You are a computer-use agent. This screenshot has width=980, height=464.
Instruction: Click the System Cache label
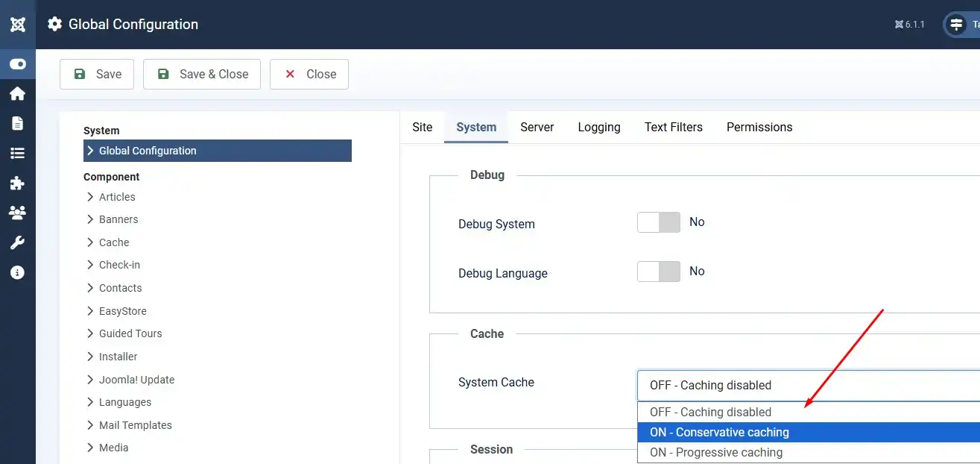(496, 382)
